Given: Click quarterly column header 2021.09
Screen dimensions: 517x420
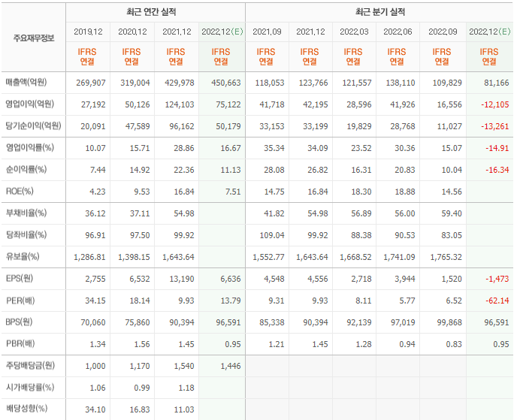Looking at the screenshot, I should coord(267,32).
